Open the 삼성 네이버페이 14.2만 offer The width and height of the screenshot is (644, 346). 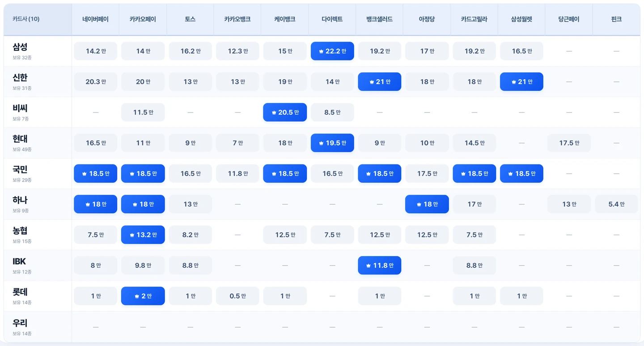(96, 51)
